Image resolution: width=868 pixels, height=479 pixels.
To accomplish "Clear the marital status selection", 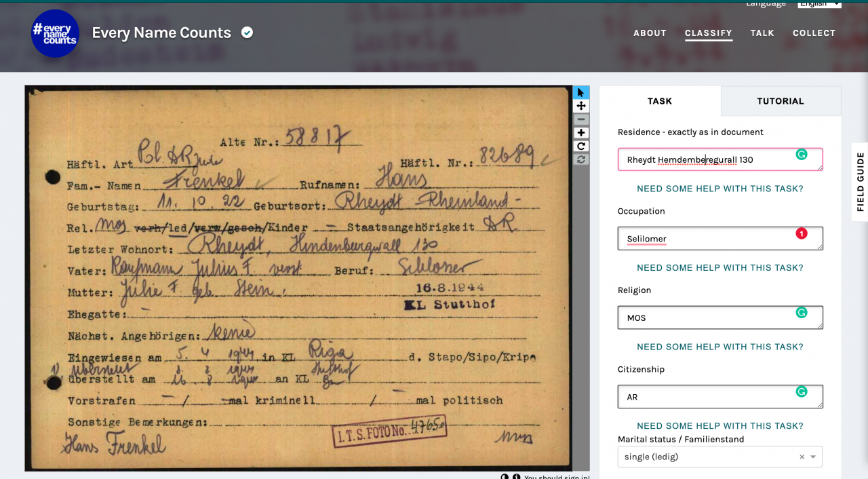I will click(x=802, y=457).
